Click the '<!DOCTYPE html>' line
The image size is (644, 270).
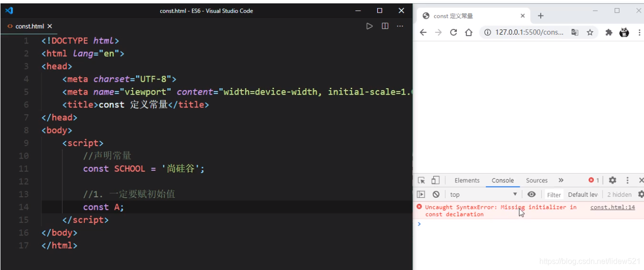(80, 40)
